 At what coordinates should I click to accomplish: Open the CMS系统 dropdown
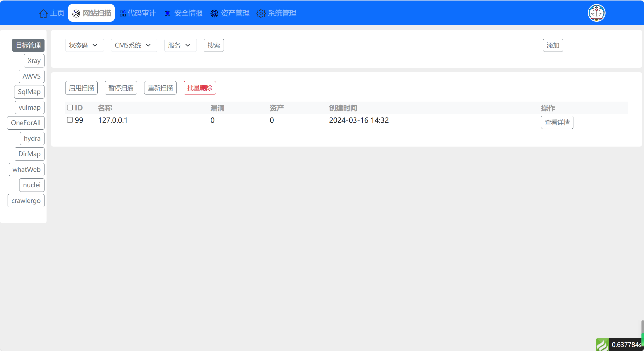[134, 45]
